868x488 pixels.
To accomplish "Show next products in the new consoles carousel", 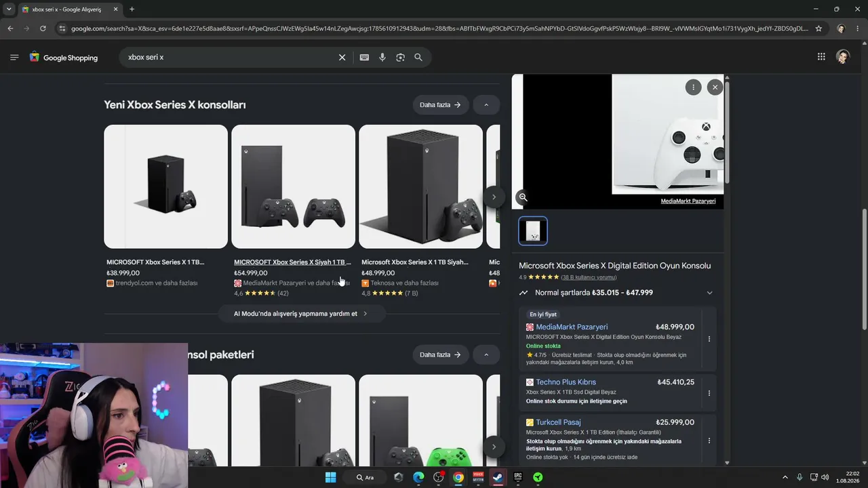I will point(494,197).
